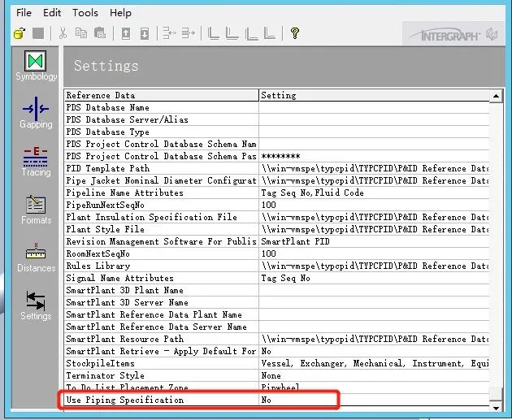Click the Reference Data column header

[x=161, y=95]
